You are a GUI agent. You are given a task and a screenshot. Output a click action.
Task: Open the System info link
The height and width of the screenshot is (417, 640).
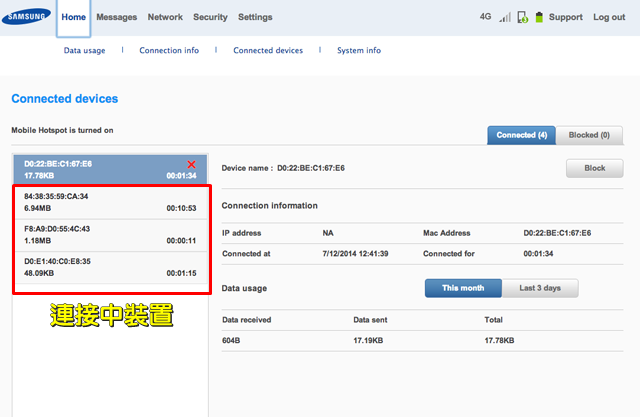[359, 50]
